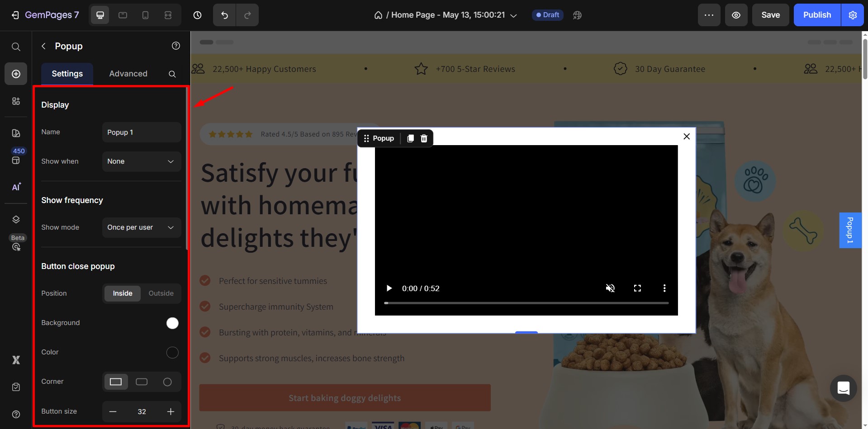Set close button position to Outside

click(x=161, y=293)
